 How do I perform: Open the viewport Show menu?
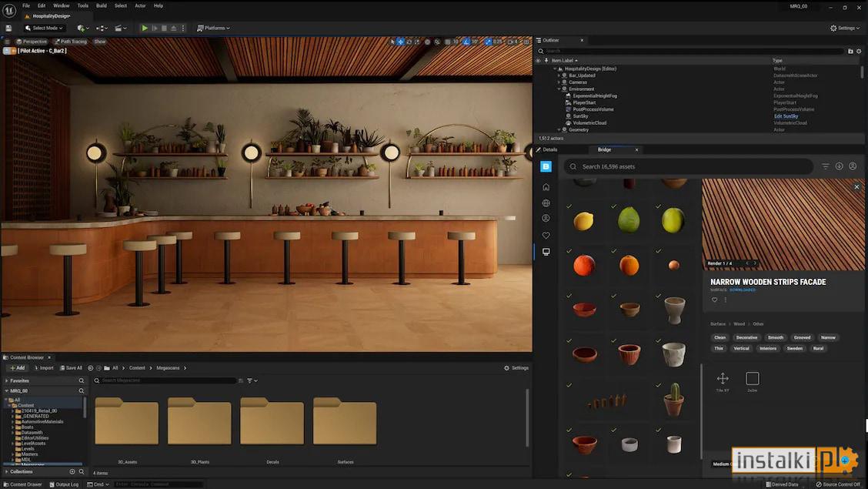coord(99,42)
